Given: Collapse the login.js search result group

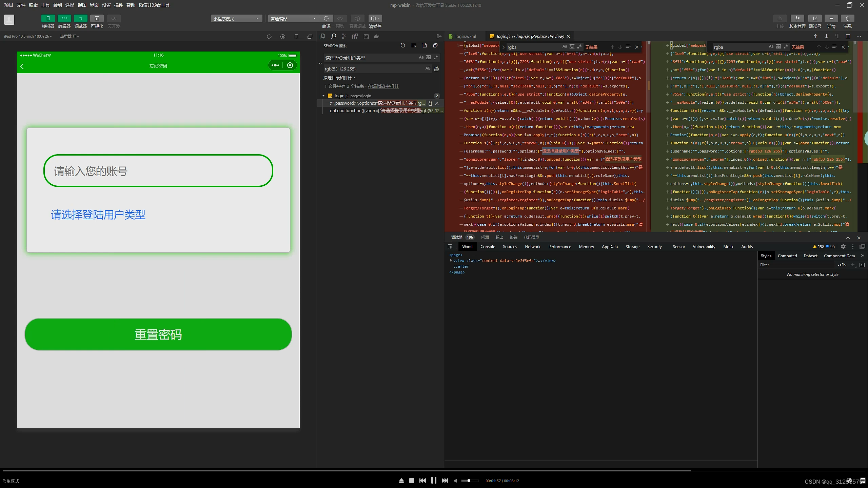Looking at the screenshot, I should point(323,96).
